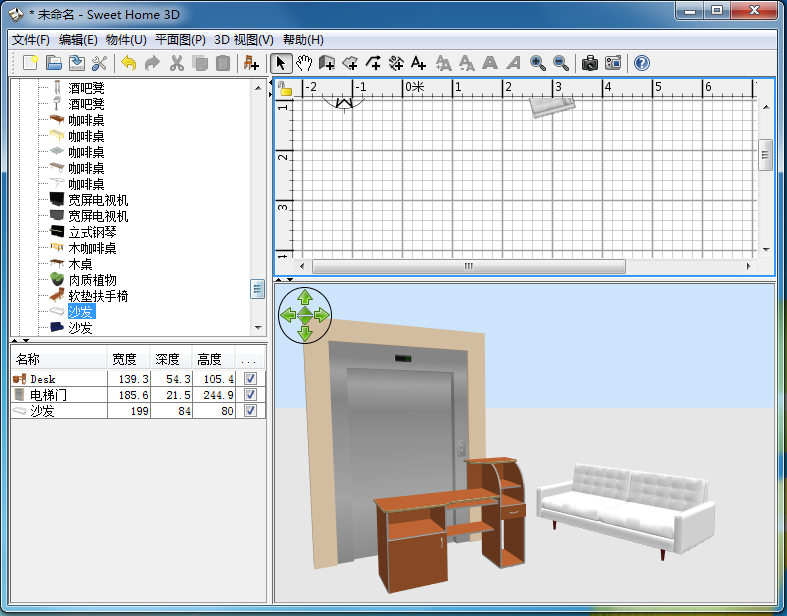
Task: Open the blue help question icon
Action: 642,63
